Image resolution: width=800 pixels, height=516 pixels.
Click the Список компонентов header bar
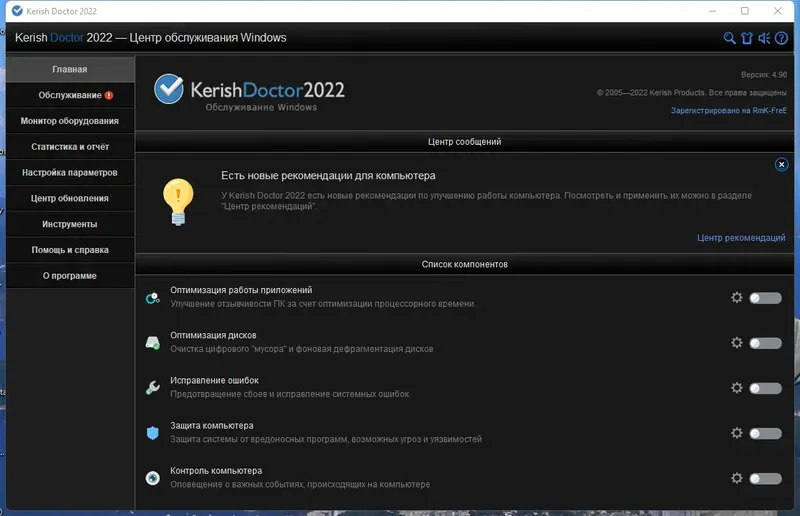coord(464,264)
